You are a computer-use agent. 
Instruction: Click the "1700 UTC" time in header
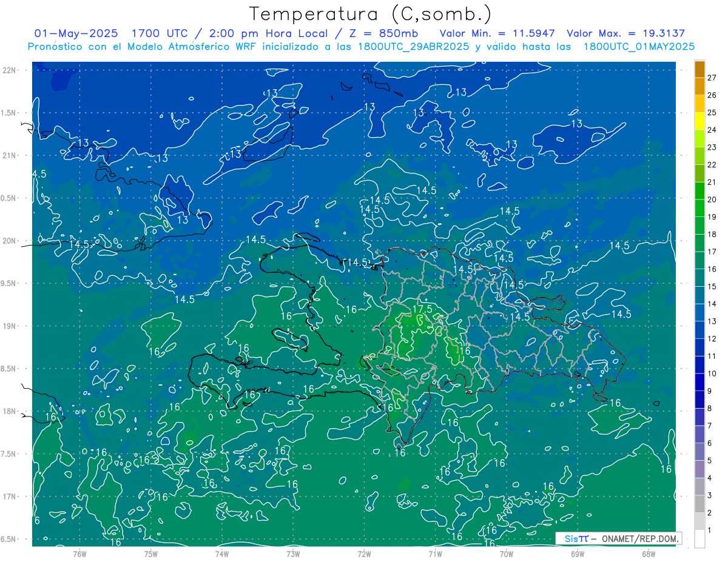[161, 33]
